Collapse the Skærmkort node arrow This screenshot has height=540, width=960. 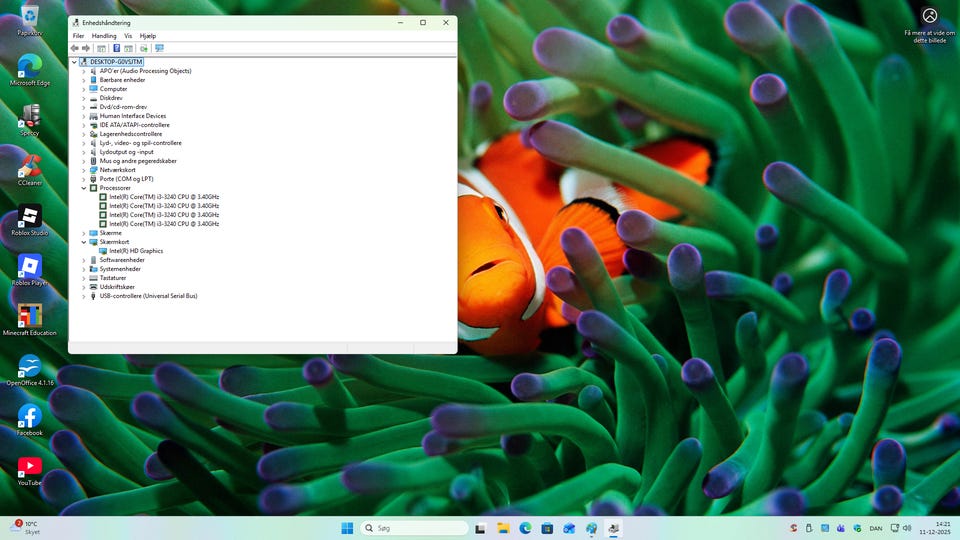click(x=84, y=242)
